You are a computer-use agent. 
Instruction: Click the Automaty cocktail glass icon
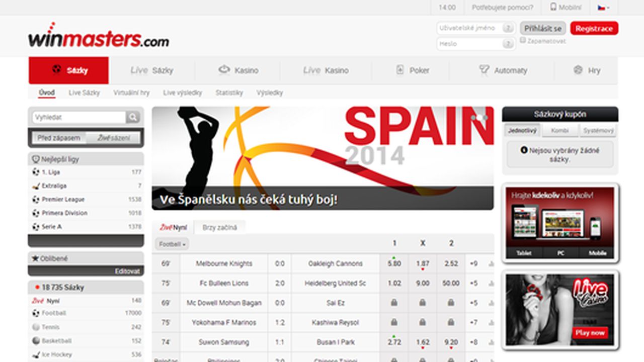(484, 70)
